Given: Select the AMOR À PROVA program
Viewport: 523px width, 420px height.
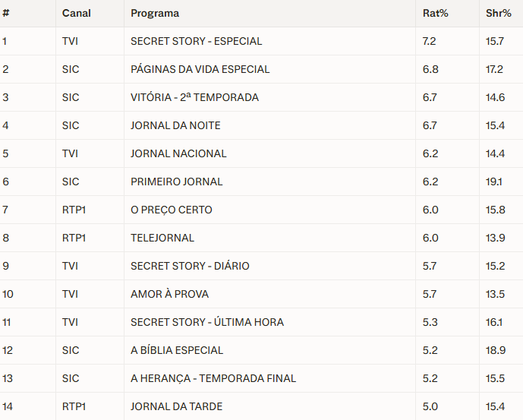Looking at the screenshot, I should [x=169, y=294].
